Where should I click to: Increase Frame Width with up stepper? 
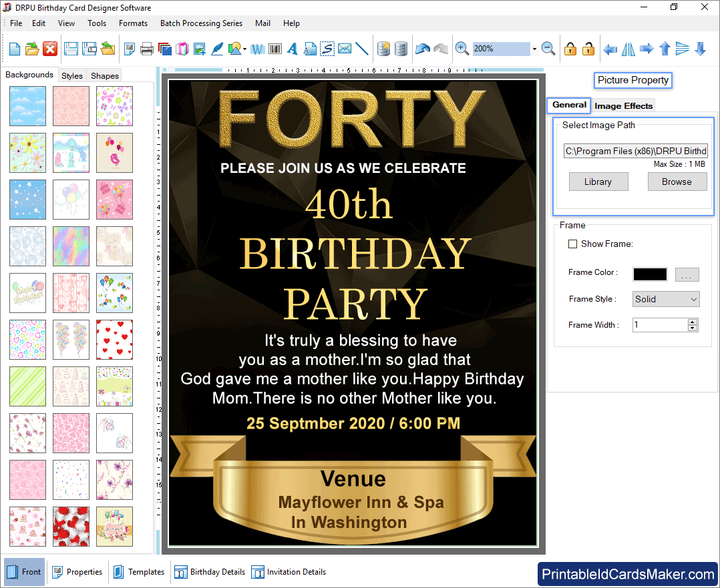[693, 322]
